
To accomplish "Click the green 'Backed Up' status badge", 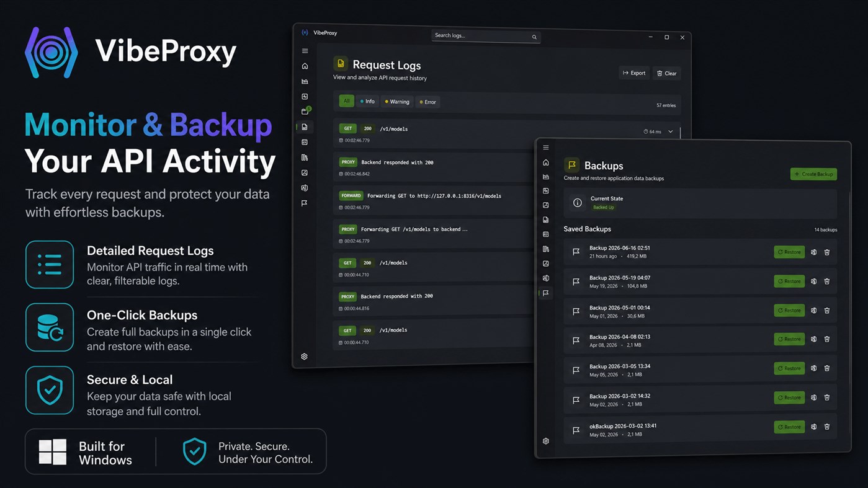I will pos(603,207).
